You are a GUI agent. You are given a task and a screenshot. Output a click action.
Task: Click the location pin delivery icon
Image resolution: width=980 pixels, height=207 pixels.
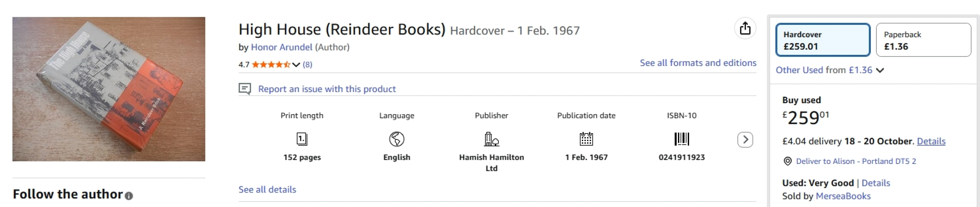788,161
